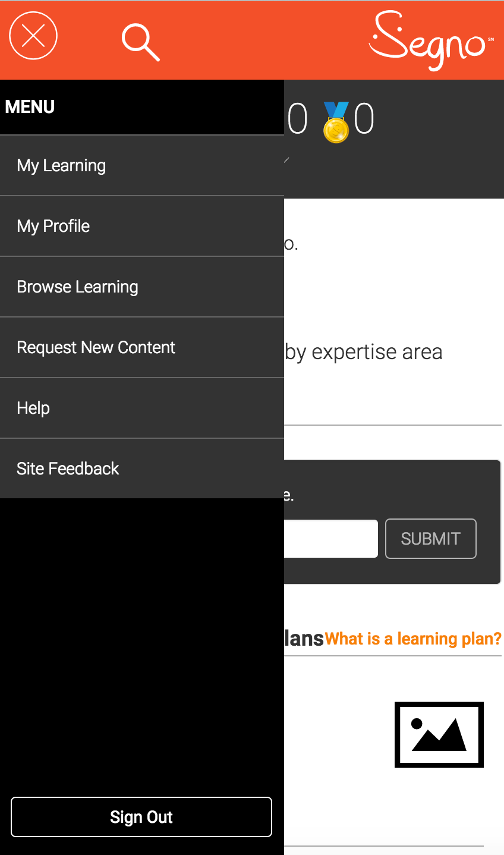
Task: Open the placeholder image thumbnail
Action: coord(439,735)
